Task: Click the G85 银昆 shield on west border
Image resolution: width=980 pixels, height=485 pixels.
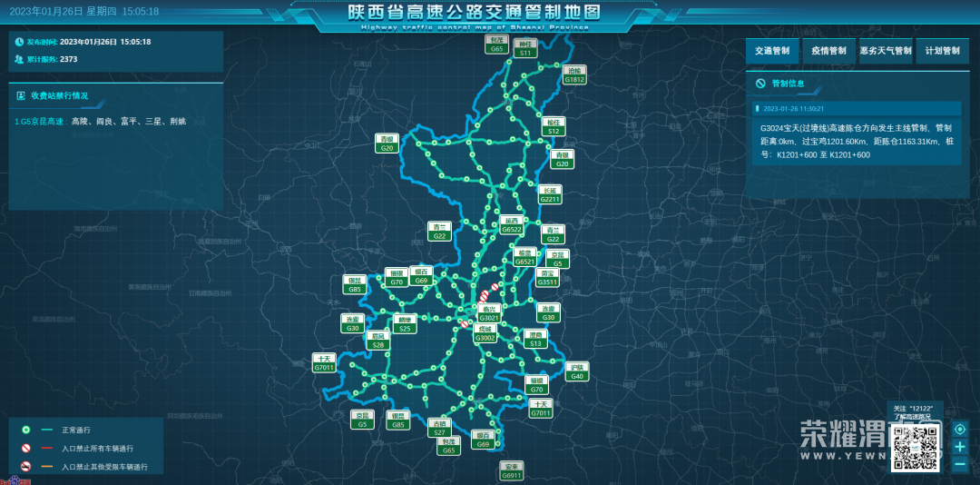Action: [x=355, y=285]
